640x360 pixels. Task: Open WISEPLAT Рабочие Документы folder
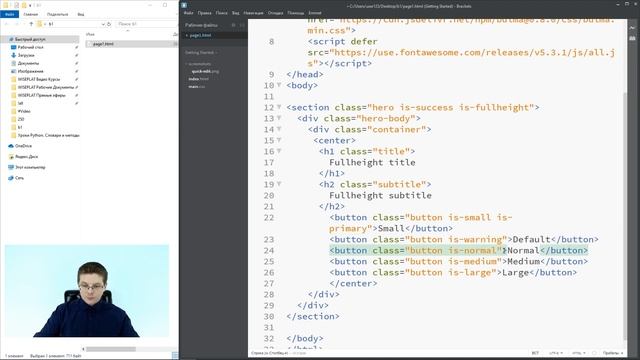click(x=46, y=87)
